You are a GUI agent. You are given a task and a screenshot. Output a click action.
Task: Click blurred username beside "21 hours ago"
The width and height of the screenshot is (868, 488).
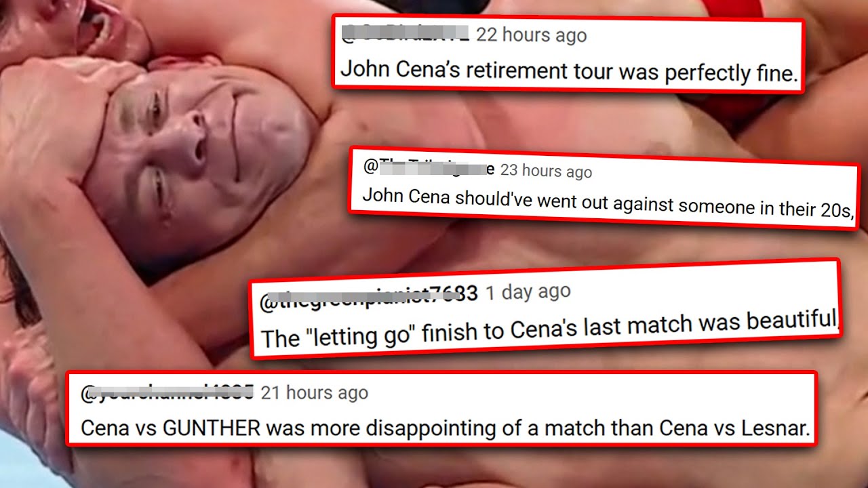[167, 392]
